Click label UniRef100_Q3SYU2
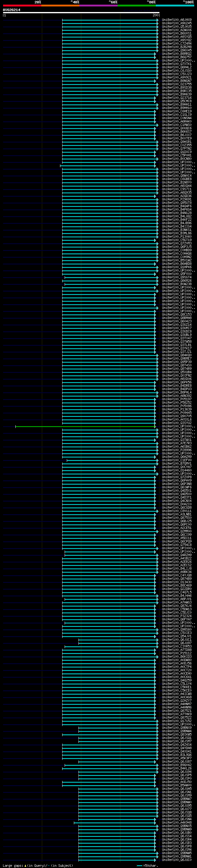The image size is (197, 868). pos(177,423)
